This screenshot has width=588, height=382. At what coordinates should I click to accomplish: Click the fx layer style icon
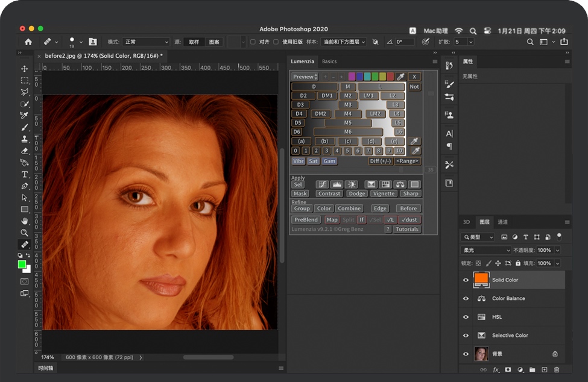496,369
